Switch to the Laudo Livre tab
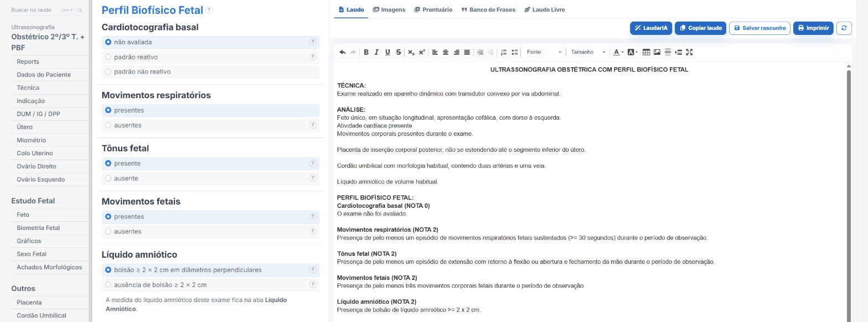Screen dimensions: 868x322 point(545,9)
